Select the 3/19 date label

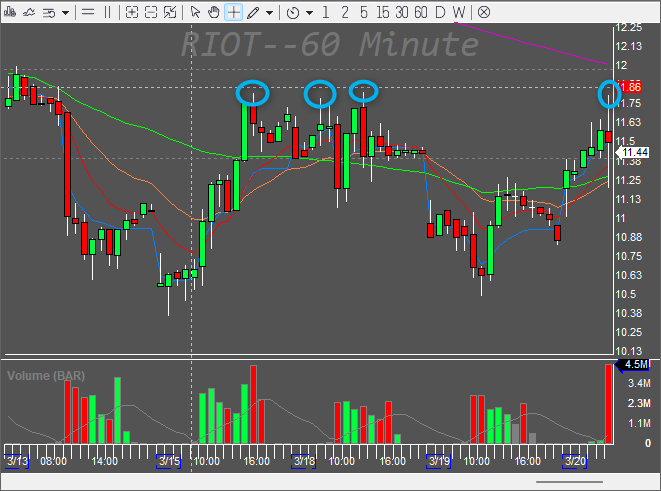click(439, 461)
